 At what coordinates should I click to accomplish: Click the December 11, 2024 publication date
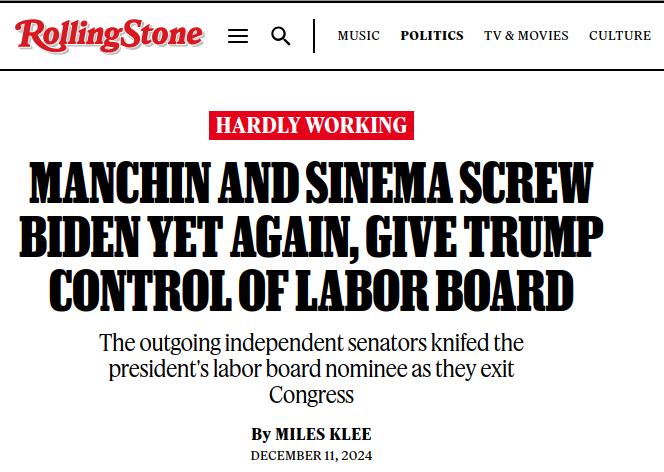311,456
